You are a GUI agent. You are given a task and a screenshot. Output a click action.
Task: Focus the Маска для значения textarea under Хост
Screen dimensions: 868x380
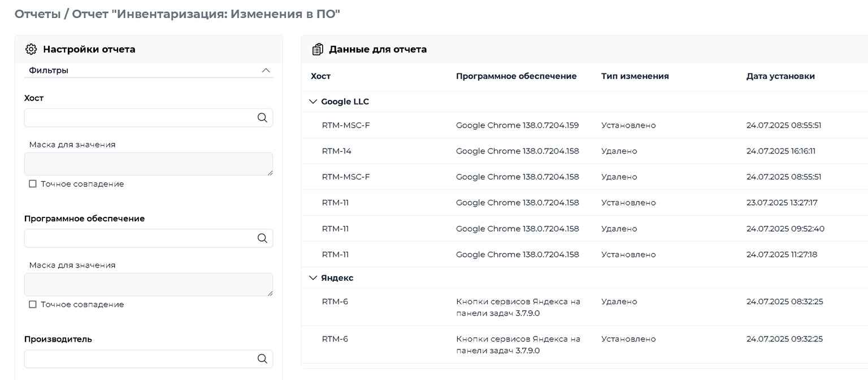pos(149,164)
